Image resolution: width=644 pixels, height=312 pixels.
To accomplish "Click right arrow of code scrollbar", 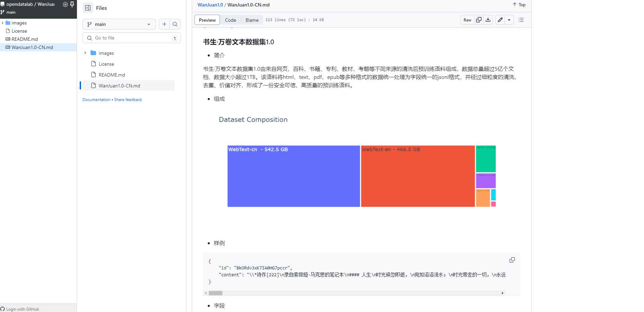I will [x=503, y=293].
